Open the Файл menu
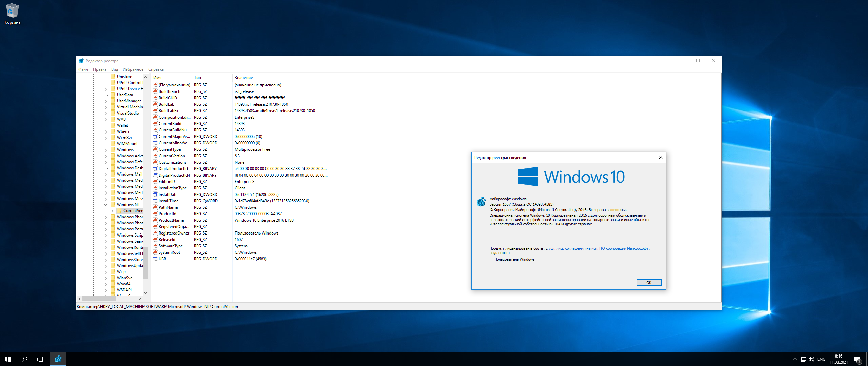Viewport: 868px width, 366px height. click(83, 69)
